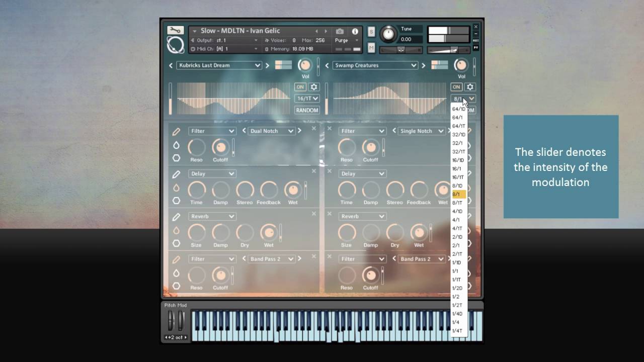Remove the left Delay effect with X
Screen dimensions: 644x362
click(x=314, y=171)
